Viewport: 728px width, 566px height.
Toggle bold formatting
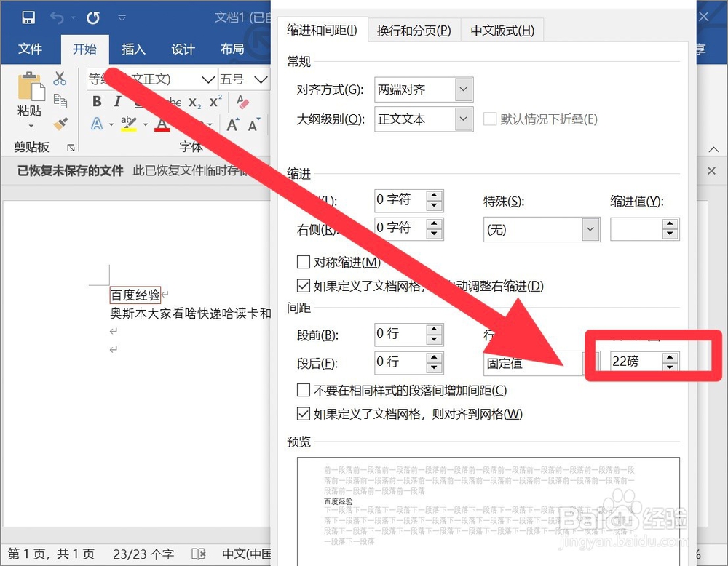tap(96, 102)
